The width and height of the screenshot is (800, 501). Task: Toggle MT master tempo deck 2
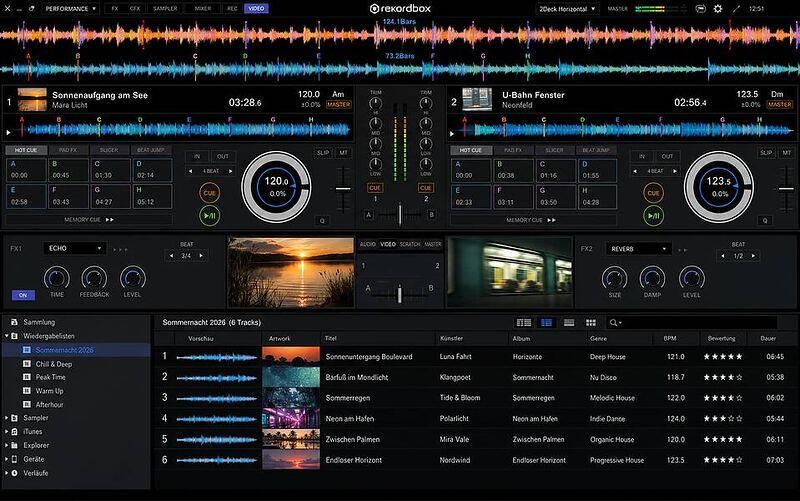tap(786, 153)
